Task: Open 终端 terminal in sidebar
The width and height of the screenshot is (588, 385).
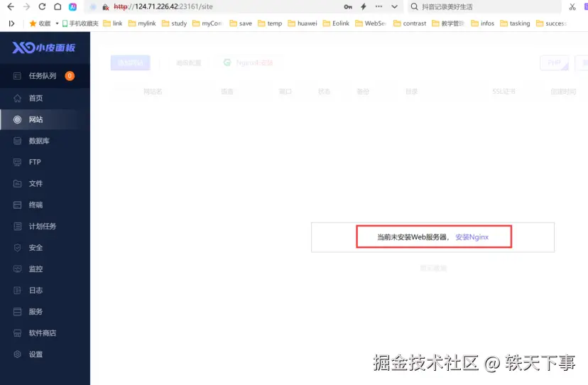Action: (45, 205)
